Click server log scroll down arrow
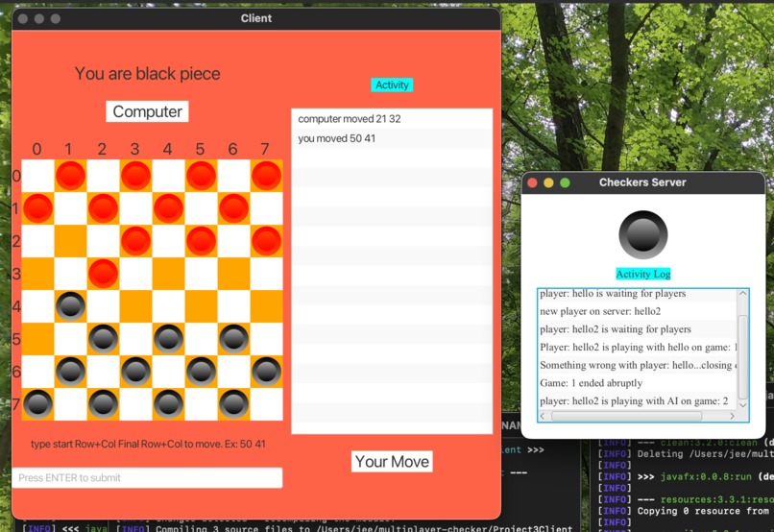Screen dimensions: 774x532 coord(743,404)
